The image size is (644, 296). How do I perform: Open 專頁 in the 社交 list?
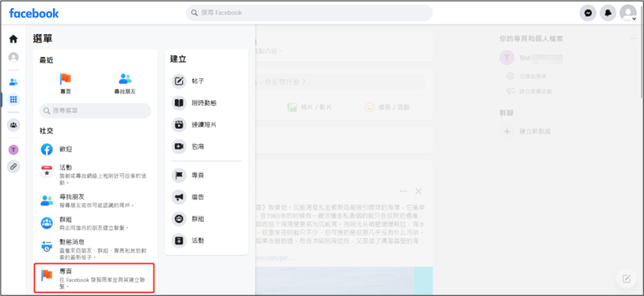pos(95,279)
